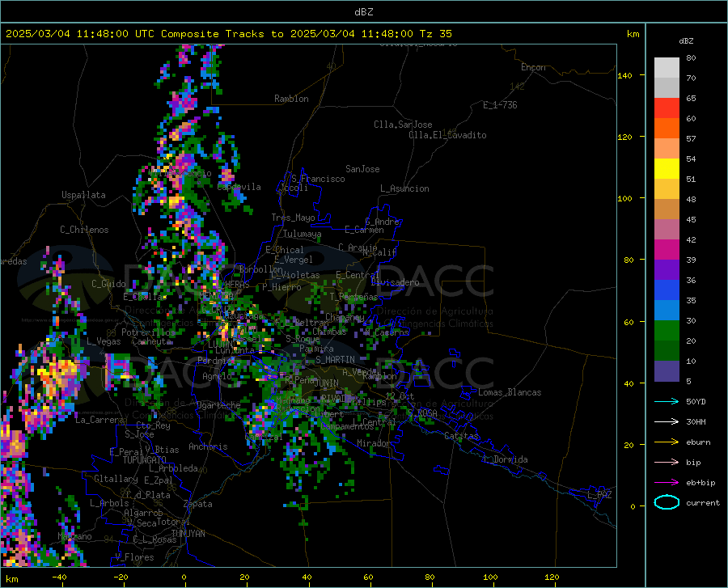
Task: Pick the bright yellow 51–54 dBZ swatch
Action: pos(667,168)
